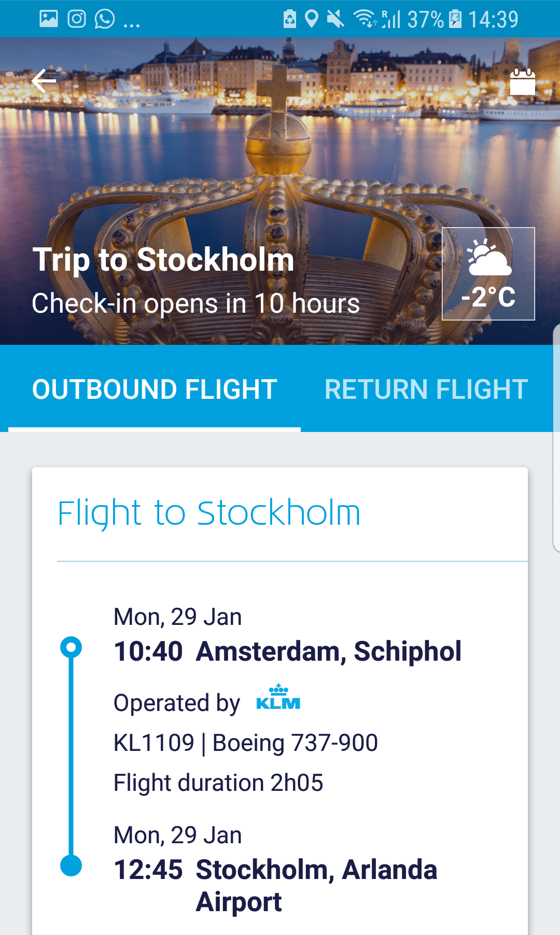Tap the arrival point timeline marker
Image resolution: width=560 pixels, height=935 pixels.
[71, 866]
